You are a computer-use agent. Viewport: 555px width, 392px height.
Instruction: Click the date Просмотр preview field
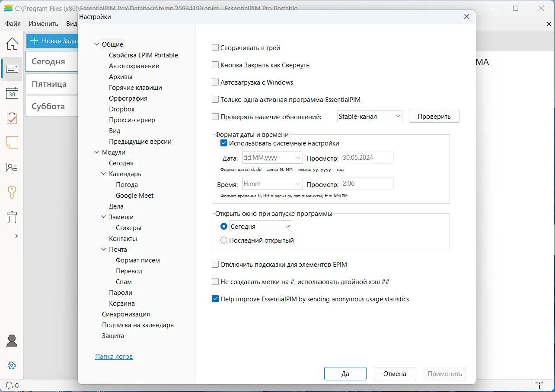[367, 158]
